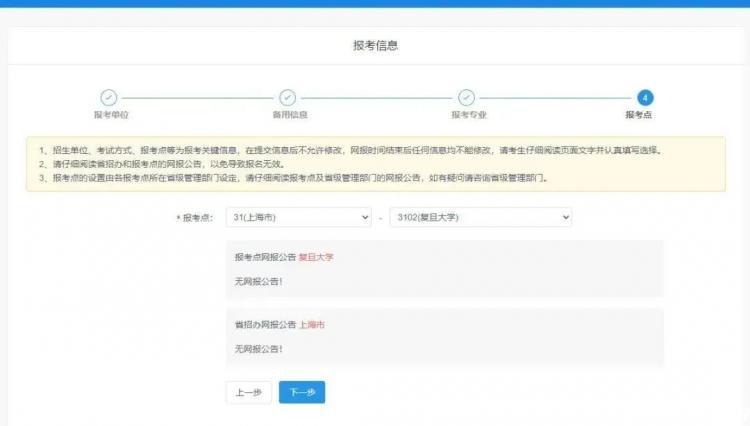Click the red 复旦大学 link text
Image resolution: width=750 pixels, height=426 pixels.
[316, 257]
